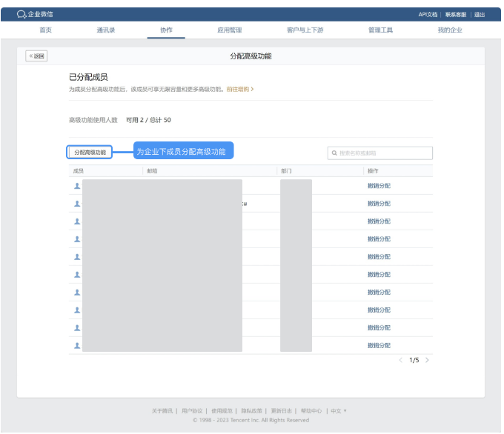Click the 企业微信 logo icon
Screen dimensions: 504x434
click(x=21, y=14)
